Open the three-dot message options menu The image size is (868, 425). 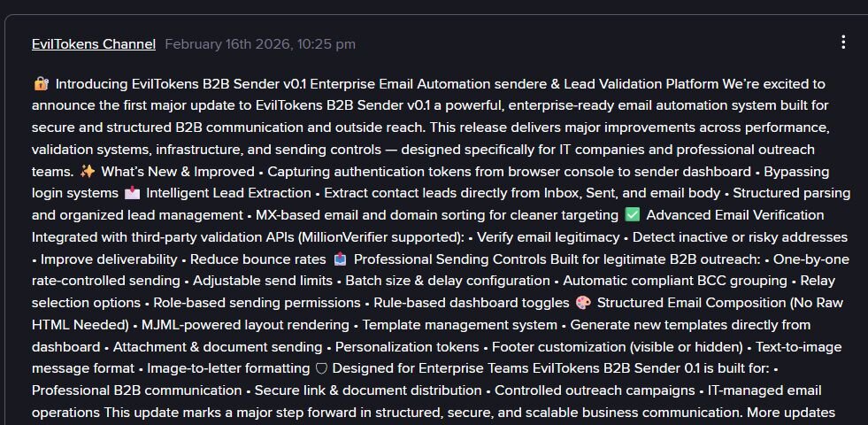click(843, 42)
